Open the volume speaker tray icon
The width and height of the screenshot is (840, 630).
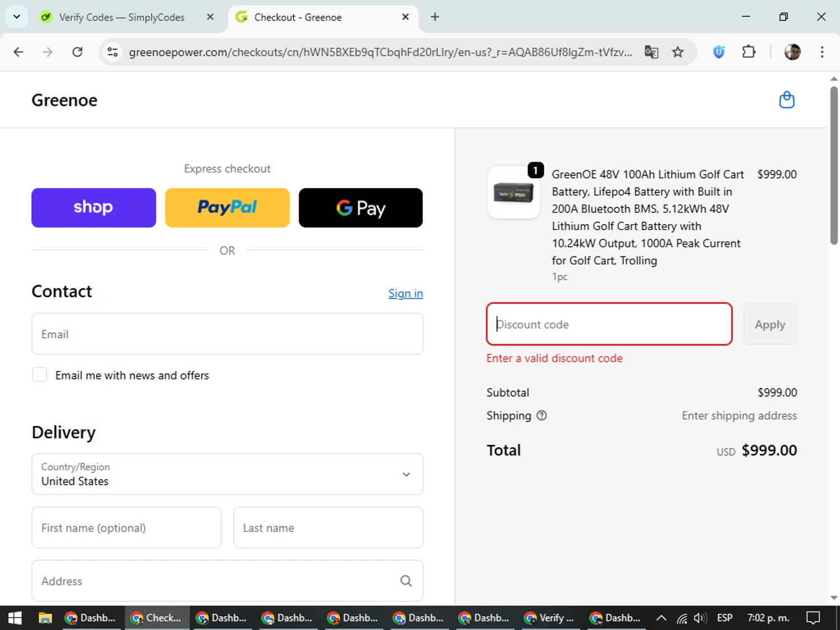coord(700,618)
